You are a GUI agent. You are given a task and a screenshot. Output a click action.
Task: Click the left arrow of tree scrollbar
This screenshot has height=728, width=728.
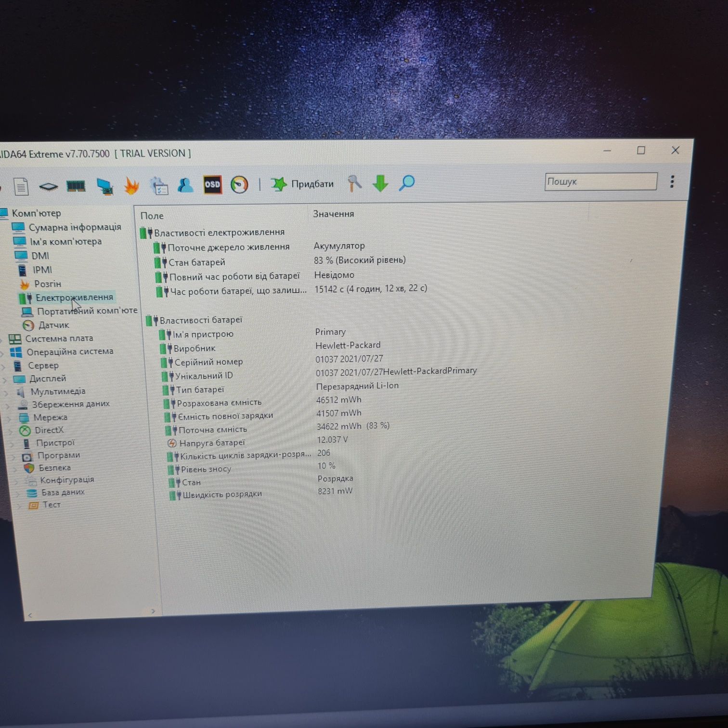[30, 615]
